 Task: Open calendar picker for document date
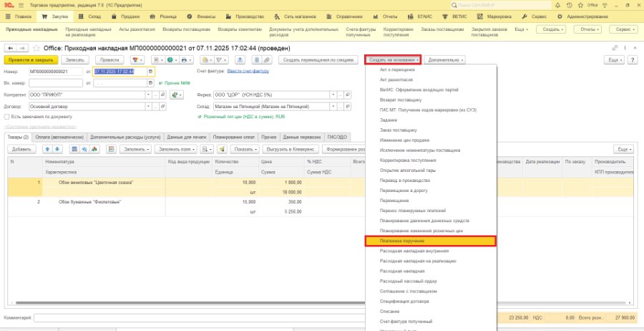[x=151, y=72]
